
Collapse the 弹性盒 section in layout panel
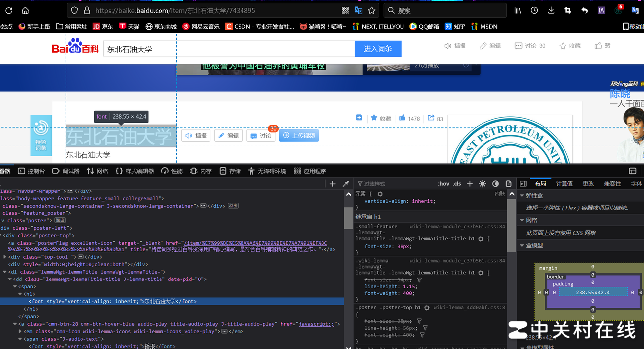(x=522, y=196)
